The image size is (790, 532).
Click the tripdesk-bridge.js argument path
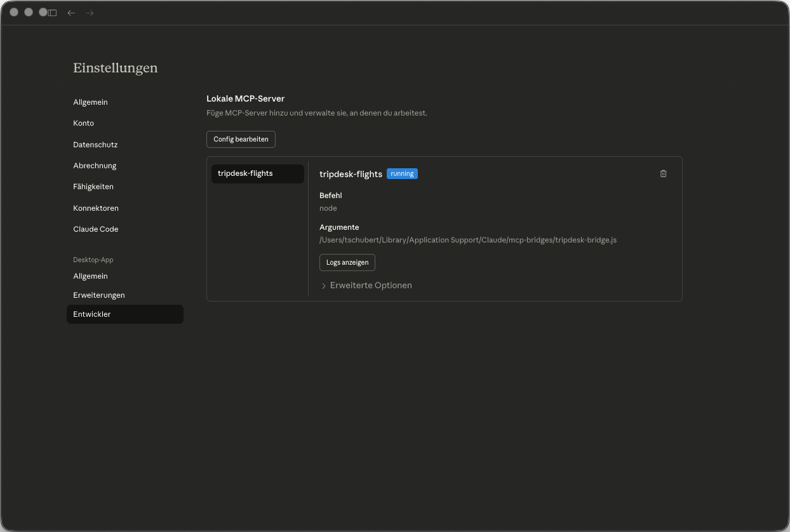[x=468, y=240]
